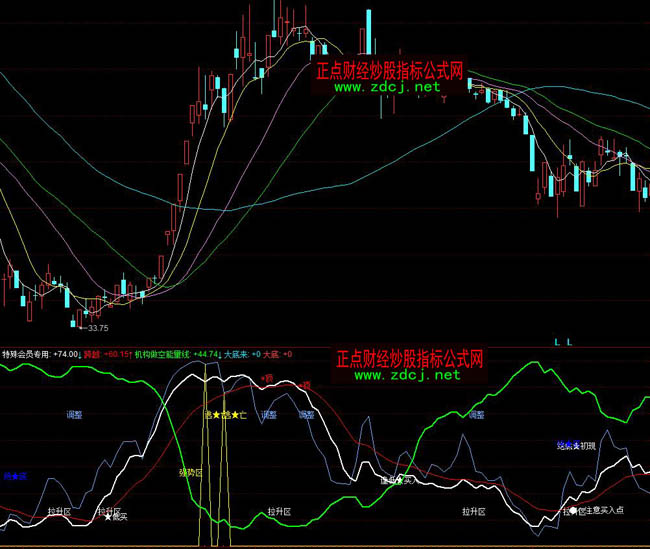This screenshot has width=650, height=549.
Task: Click the star marker before 注意买入点 text
Action: 574,511
